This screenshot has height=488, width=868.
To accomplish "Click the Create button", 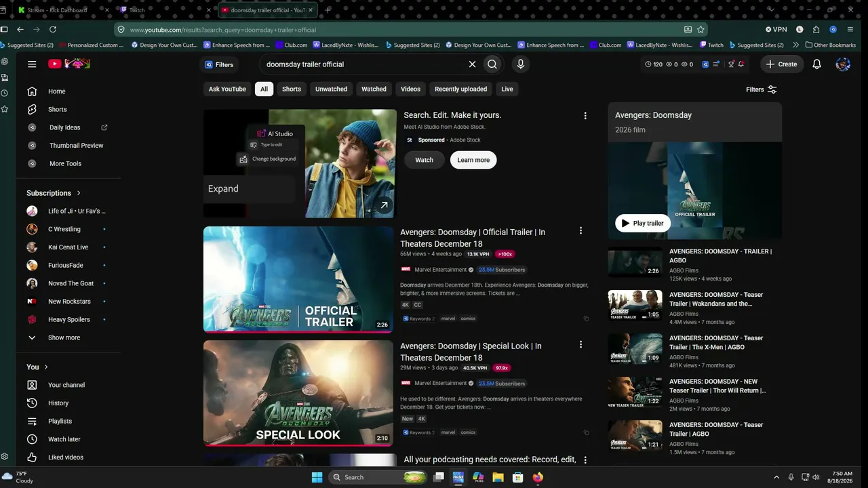I will [781, 64].
